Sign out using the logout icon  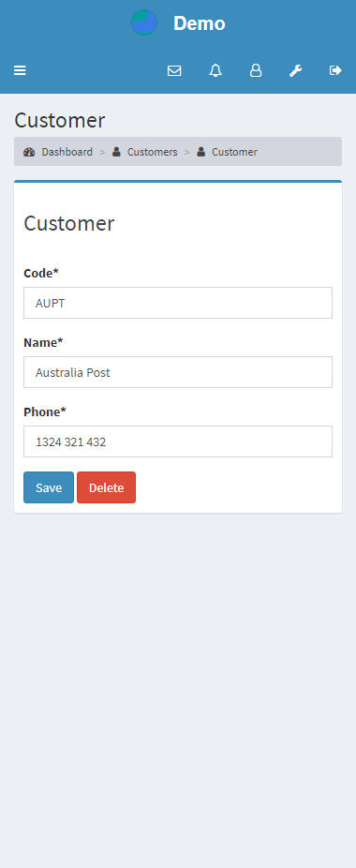pos(335,70)
